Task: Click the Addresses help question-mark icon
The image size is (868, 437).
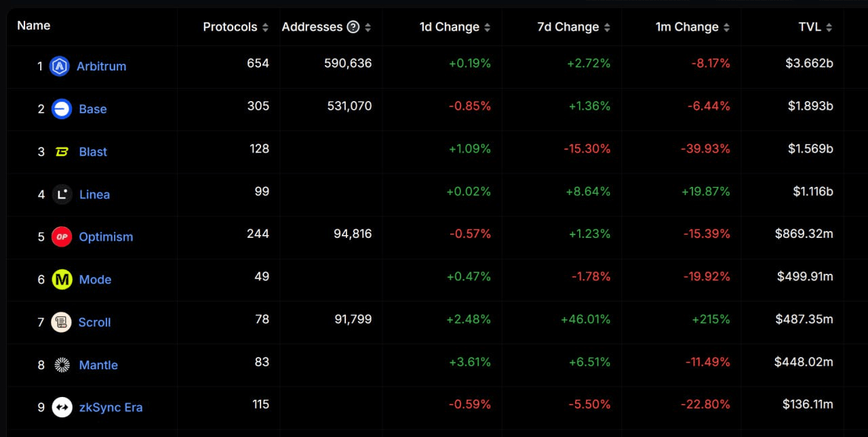Action: [353, 27]
